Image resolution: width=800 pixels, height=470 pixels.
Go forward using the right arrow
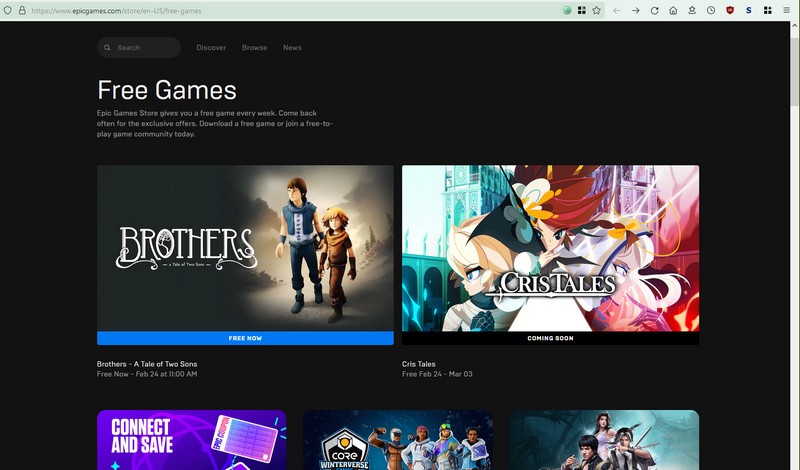[635, 10]
